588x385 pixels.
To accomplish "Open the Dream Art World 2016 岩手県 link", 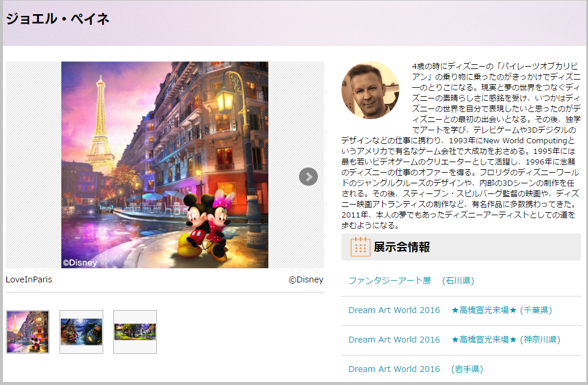I will click(x=416, y=369).
